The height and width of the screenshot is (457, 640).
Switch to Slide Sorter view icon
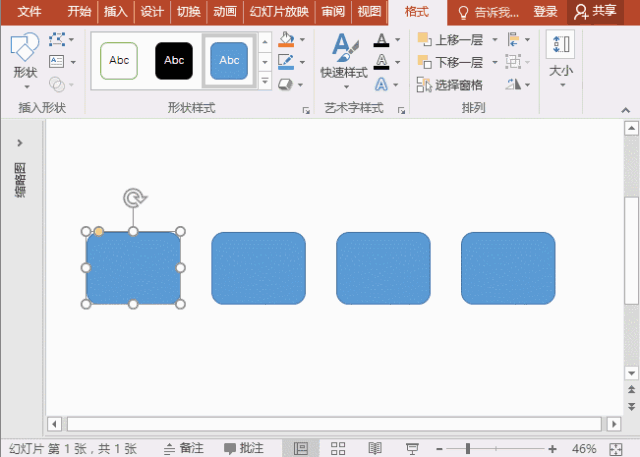coord(338,448)
